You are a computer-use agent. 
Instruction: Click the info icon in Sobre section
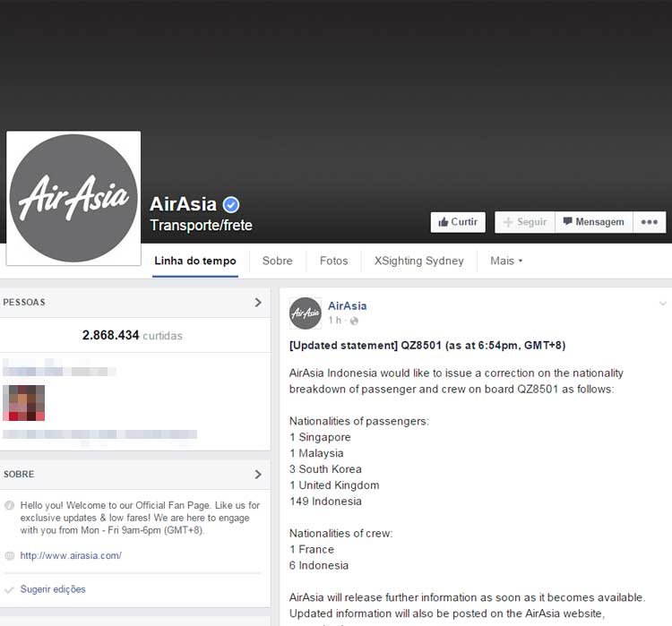pos(9,506)
